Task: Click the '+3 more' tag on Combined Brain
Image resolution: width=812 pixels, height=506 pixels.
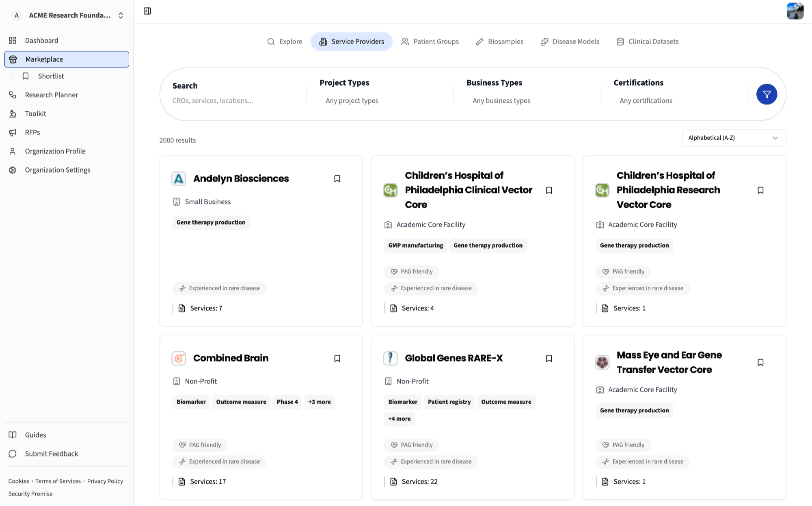Action: click(x=320, y=402)
